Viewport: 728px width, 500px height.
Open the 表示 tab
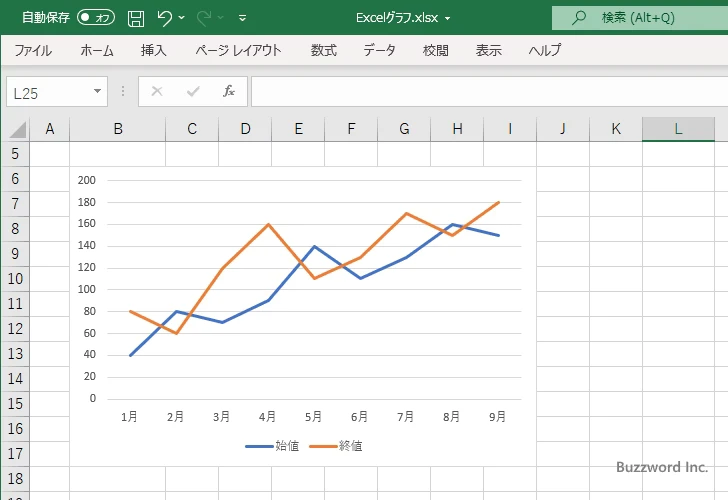point(488,50)
